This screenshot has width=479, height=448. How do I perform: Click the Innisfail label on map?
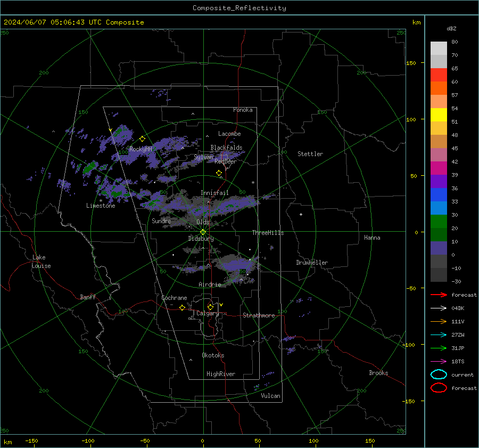click(214, 193)
